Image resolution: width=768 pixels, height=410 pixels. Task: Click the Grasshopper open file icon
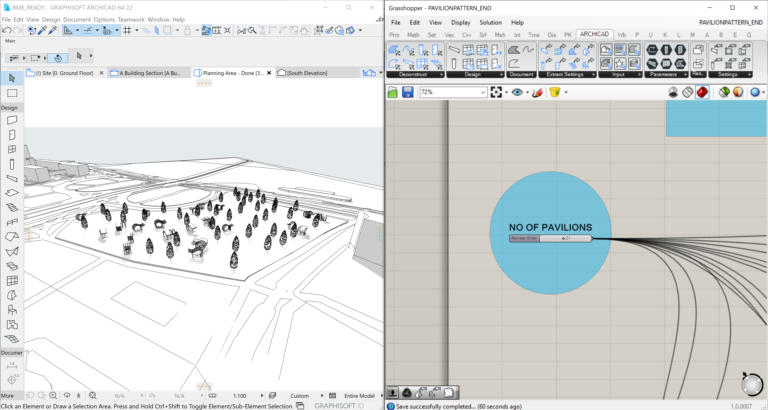click(x=393, y=92)
